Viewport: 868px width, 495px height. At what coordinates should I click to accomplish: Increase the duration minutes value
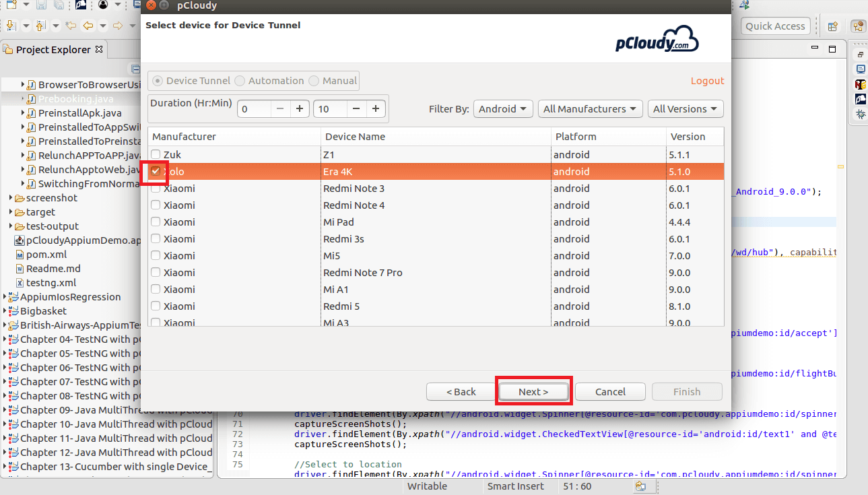pos(376,109)
